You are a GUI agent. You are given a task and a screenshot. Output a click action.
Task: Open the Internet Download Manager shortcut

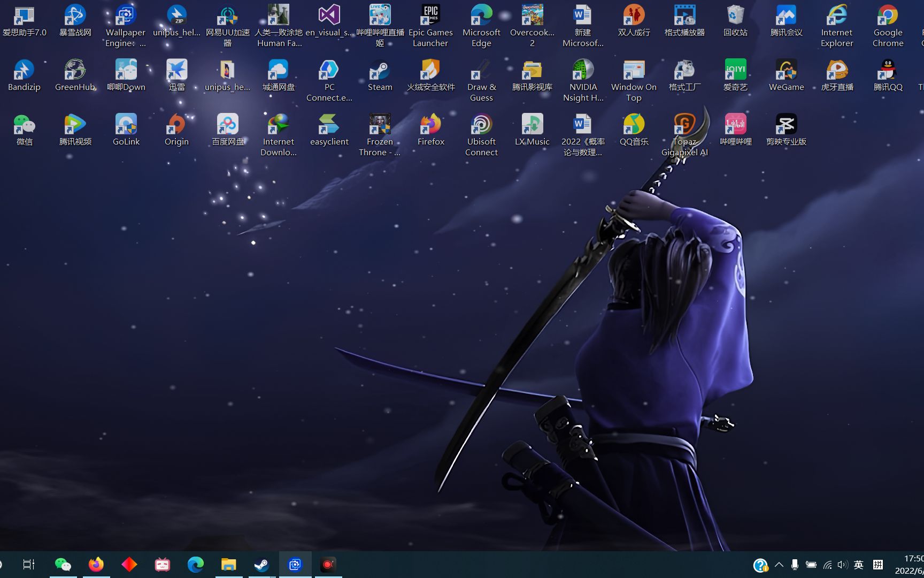278,136
